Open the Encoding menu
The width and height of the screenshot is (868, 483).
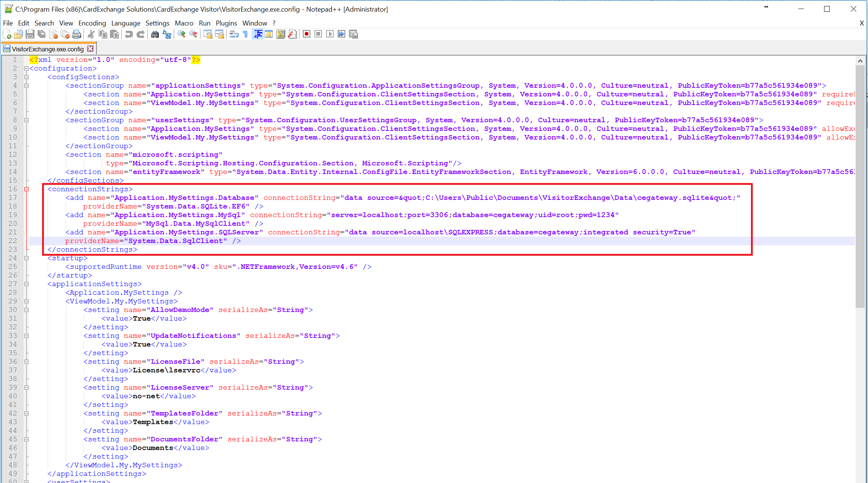92,23
